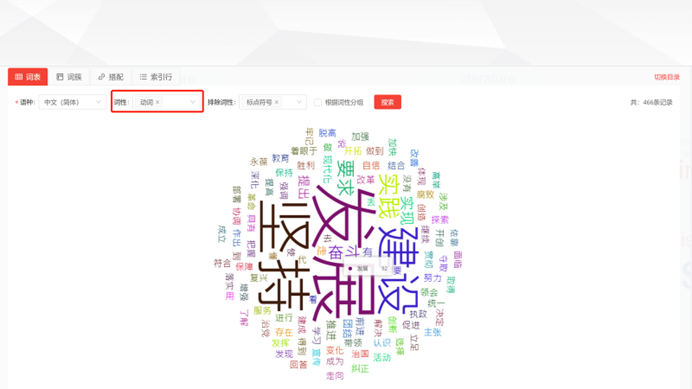692x389 pixels.
Task: Click the green word 活动
Action: (382, 357)
